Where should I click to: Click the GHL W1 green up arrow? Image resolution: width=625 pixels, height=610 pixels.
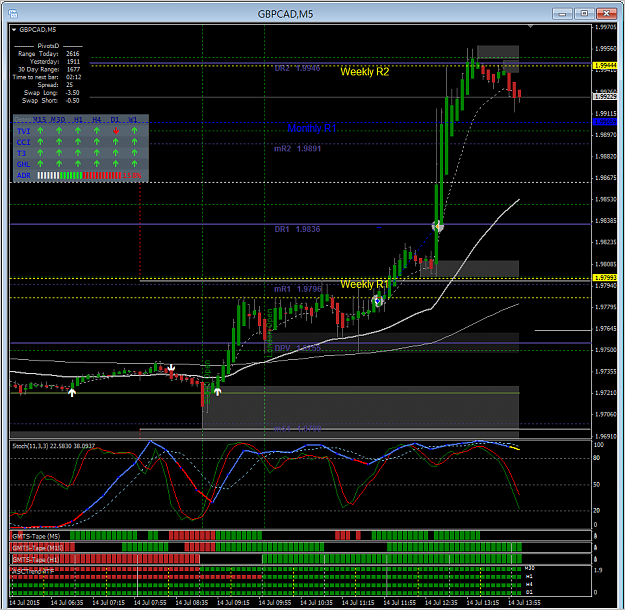(x=134, y=164)
